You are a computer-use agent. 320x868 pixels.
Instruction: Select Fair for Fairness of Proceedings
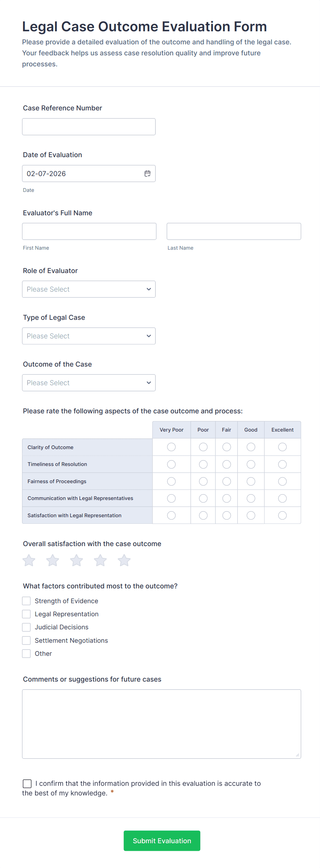[x=226, y=481]
